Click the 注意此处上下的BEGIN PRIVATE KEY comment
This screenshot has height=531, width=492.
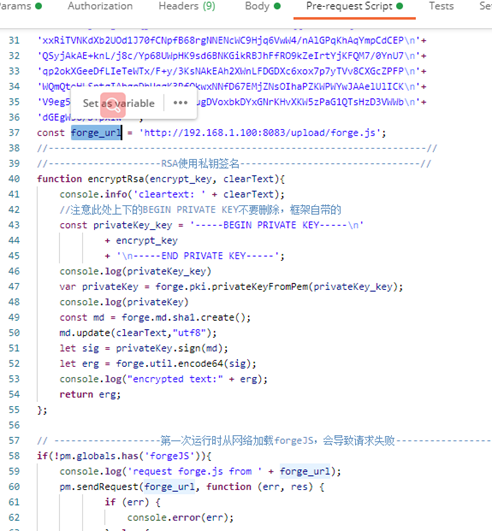point(200,210)
